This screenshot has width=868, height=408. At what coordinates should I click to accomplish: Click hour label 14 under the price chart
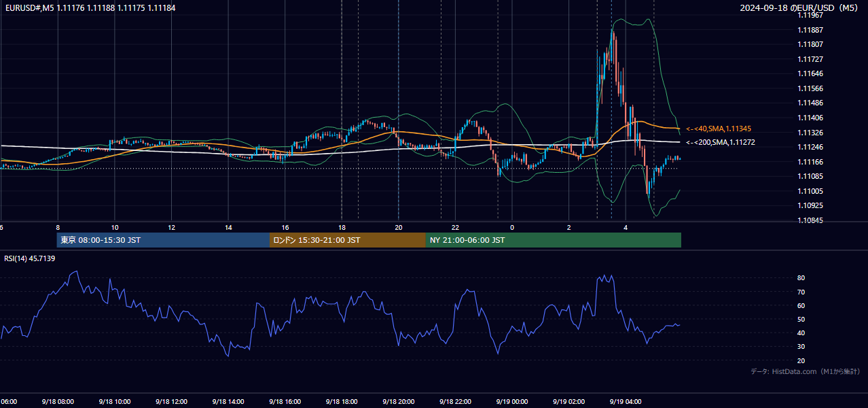228,228
